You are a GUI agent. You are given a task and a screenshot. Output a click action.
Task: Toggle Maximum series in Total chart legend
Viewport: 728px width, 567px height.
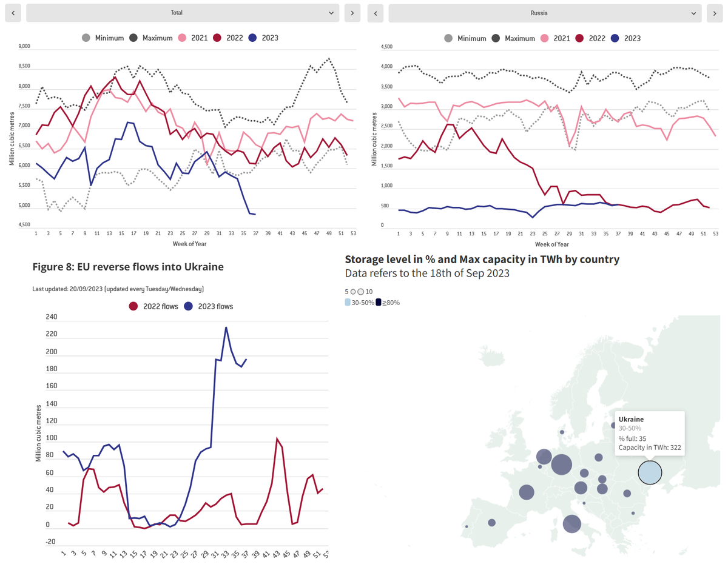(150, 38)
